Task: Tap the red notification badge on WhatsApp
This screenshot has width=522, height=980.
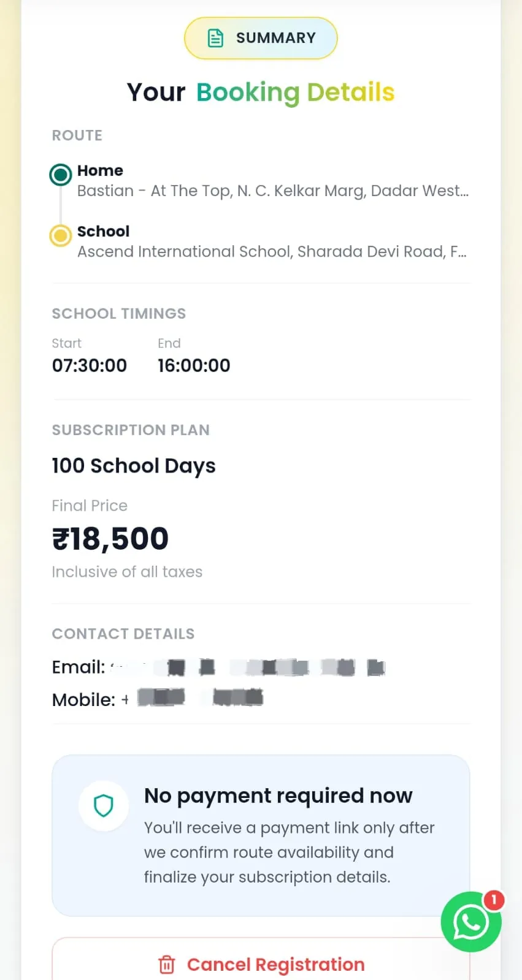Action: coord(494,900)
